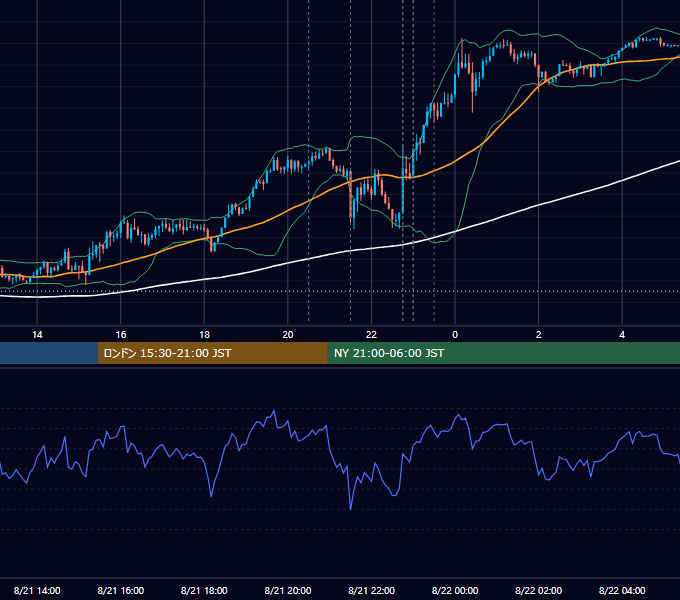Viewport: 680px width, 600px height.
Task: Click the 8/22 04:00 time label
Action: 622,590
